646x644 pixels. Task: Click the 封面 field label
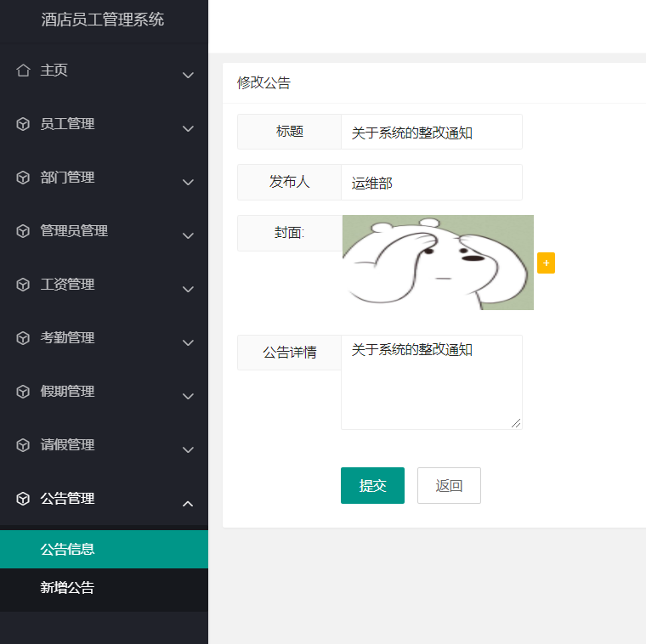(x=289, y=233)
